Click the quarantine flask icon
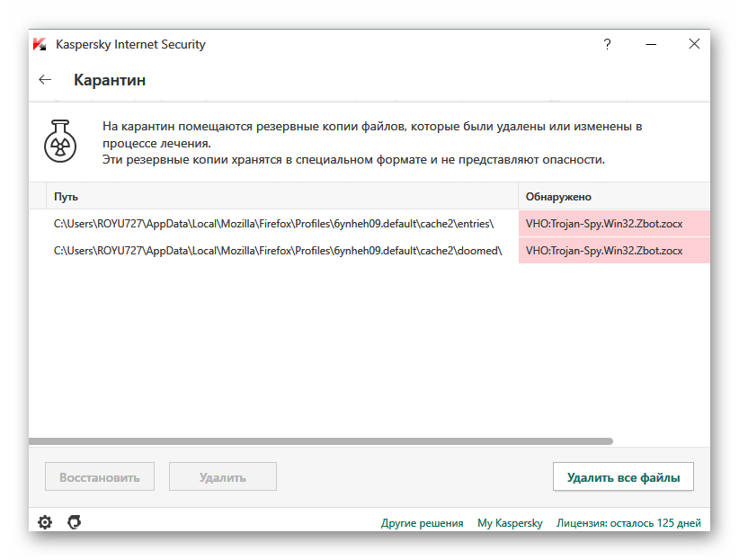 point(60,141)
